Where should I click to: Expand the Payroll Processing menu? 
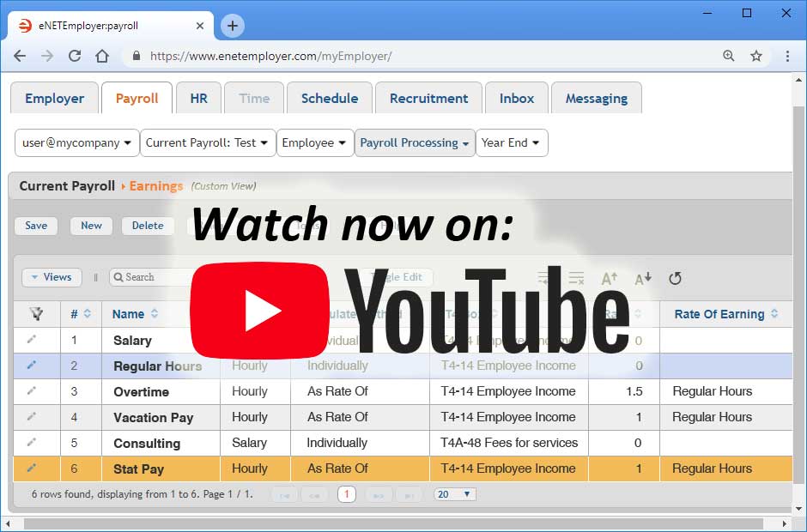(x=415, y=143)
